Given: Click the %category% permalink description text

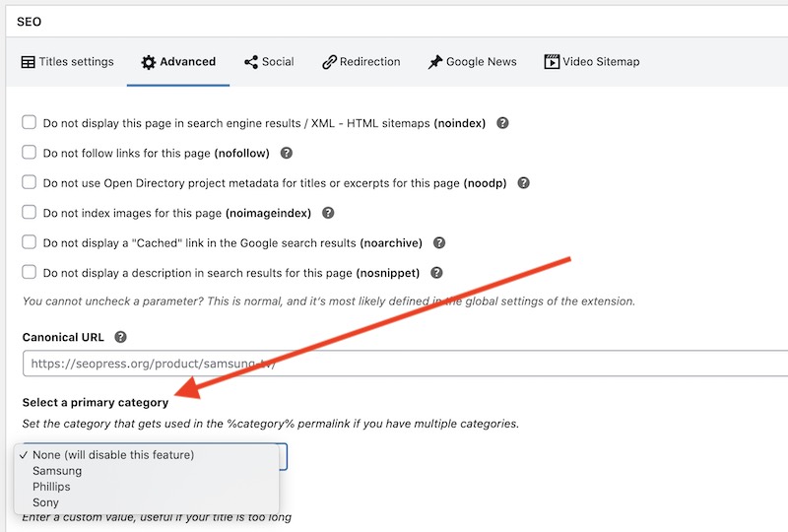Looking at the screenshot, I should [x=270, y=424].
